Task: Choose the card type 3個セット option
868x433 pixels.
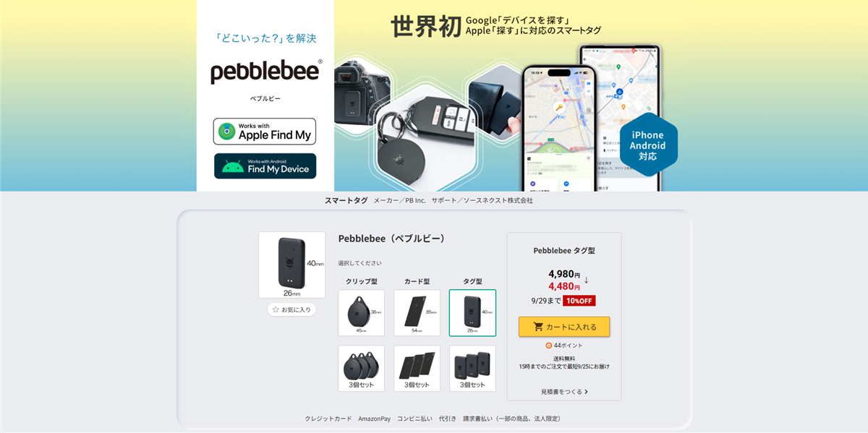Action: (417, 369)
